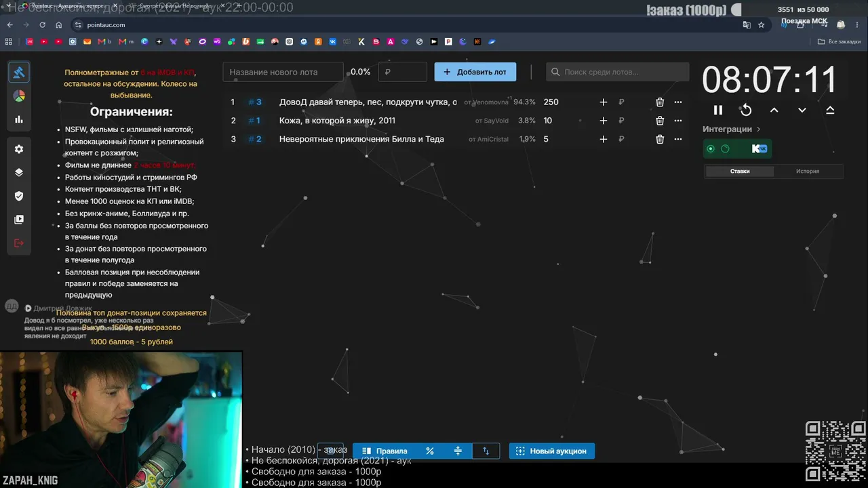
Task: Delete the 'Кожа, в которой я живу' lot
Action: coord(660,121)
